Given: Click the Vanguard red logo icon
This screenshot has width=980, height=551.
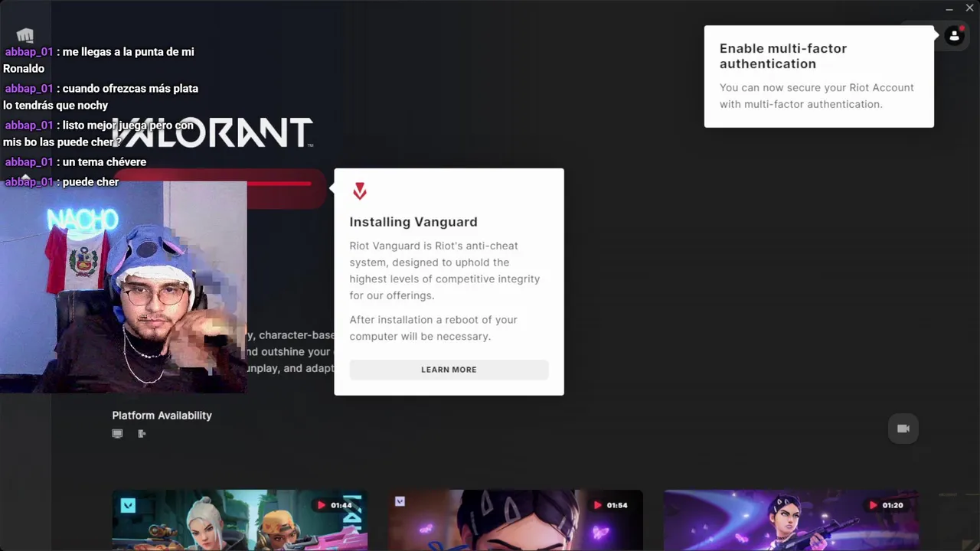Looking at the screenshot, I should click(360, 191).
